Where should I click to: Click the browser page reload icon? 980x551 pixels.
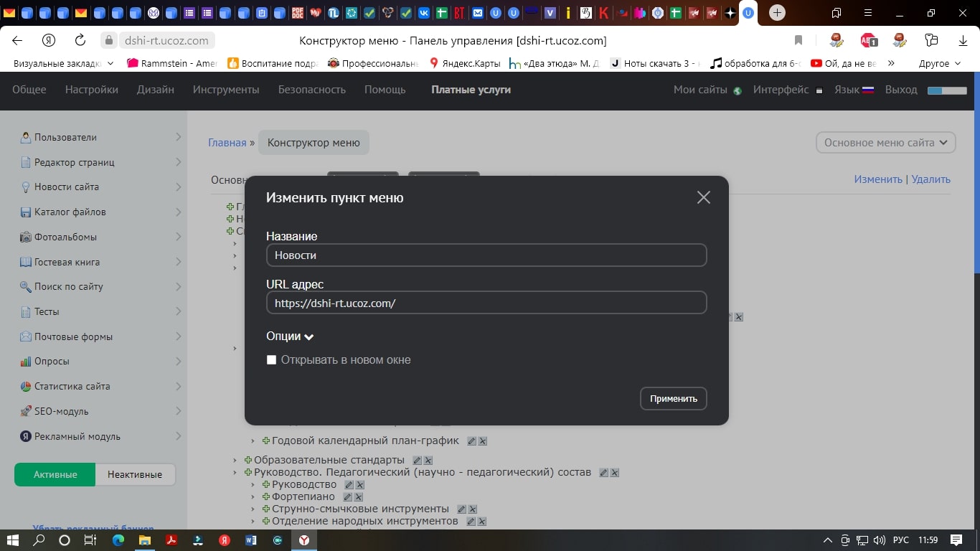(x=80, y=41)
